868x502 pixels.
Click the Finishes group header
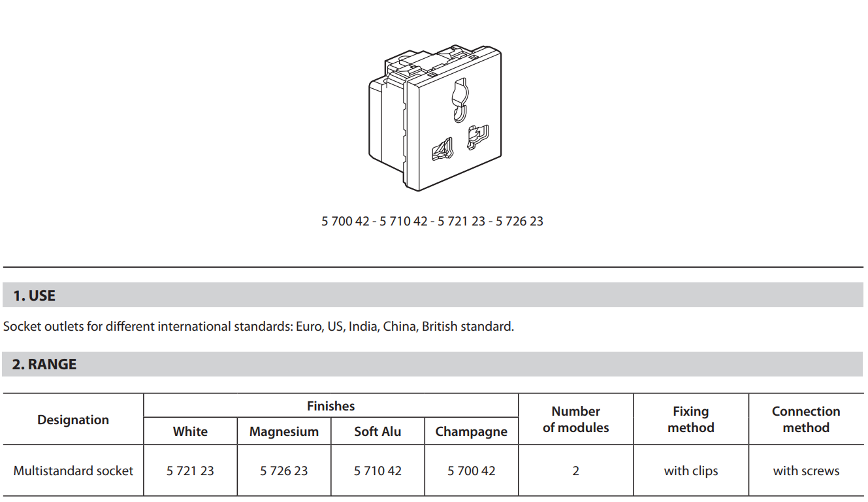(x=330, y=406)
